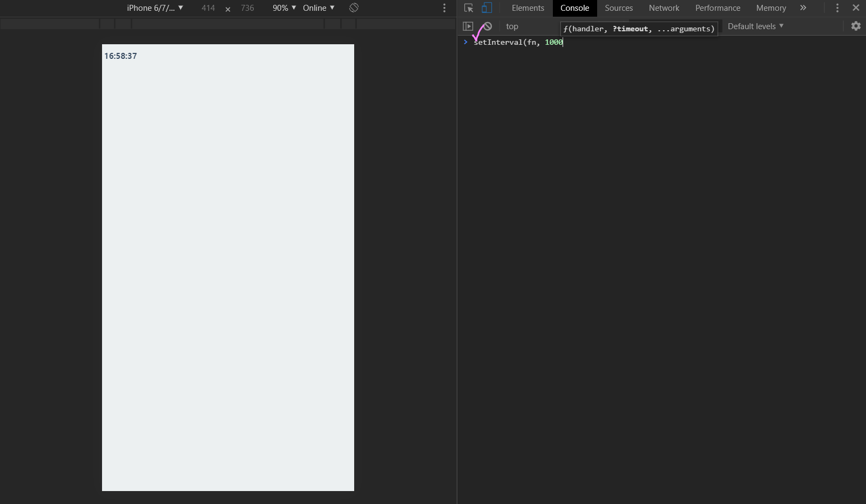866x504 pixels.
Task: Open the Online throttling dropdown
Action: (319, 8)
